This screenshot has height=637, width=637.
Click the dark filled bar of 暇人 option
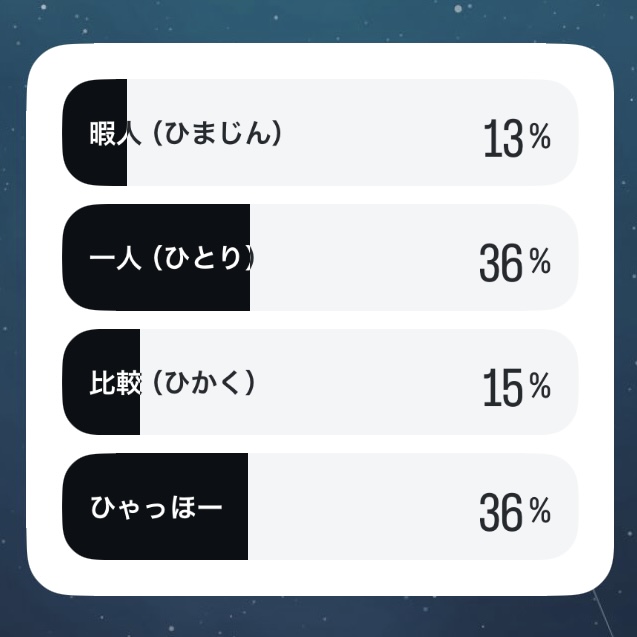[95, 132]
